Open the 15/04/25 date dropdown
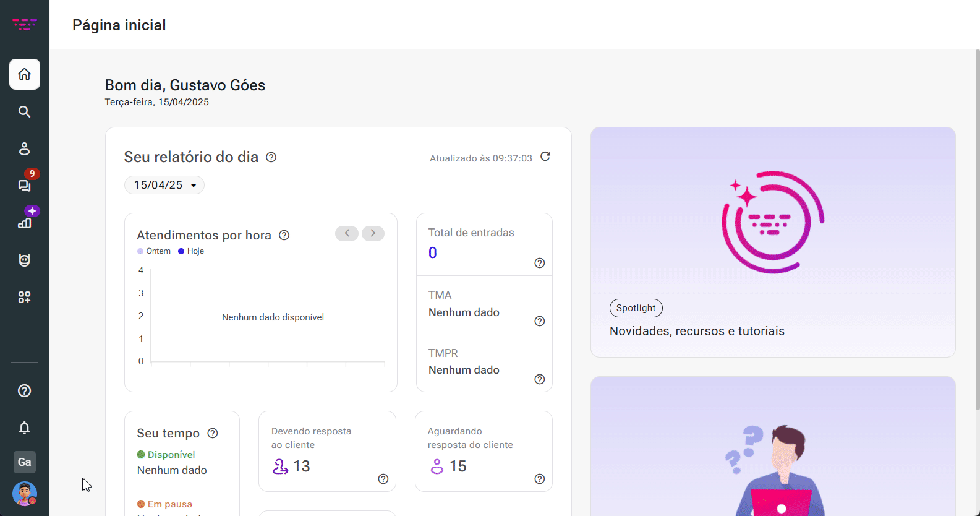 pyautogui.click(x=164, y=185)
